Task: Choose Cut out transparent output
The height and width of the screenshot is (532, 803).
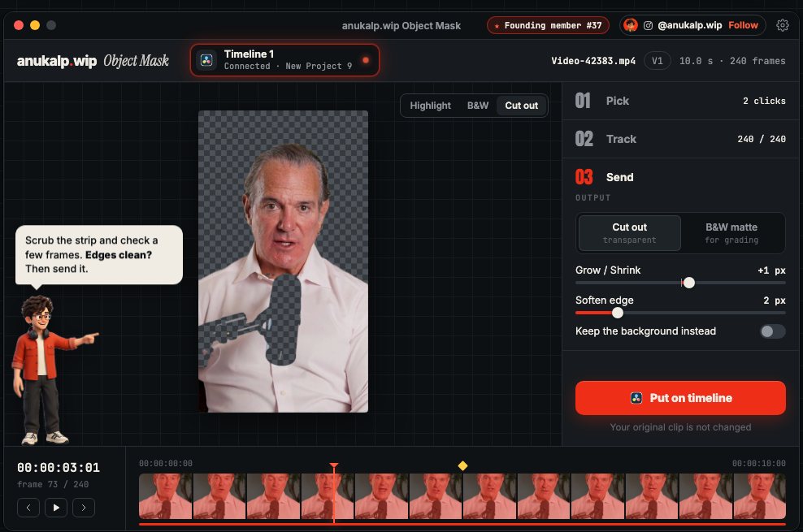Action: point(629,233)
